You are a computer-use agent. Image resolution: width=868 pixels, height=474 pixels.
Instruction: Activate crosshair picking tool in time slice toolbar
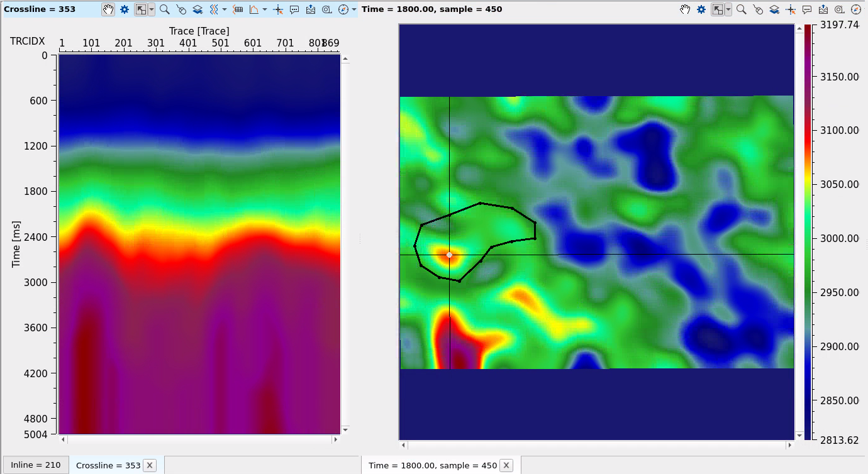(791, 9)
